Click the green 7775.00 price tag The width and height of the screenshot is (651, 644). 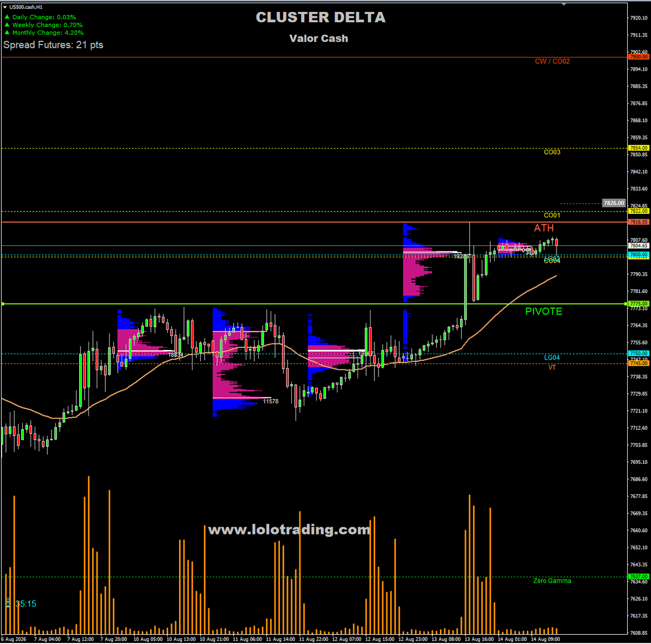(639, 304)
